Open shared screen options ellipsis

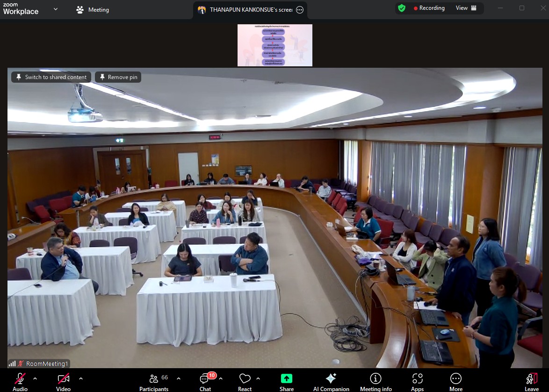[x=300, y=10]
